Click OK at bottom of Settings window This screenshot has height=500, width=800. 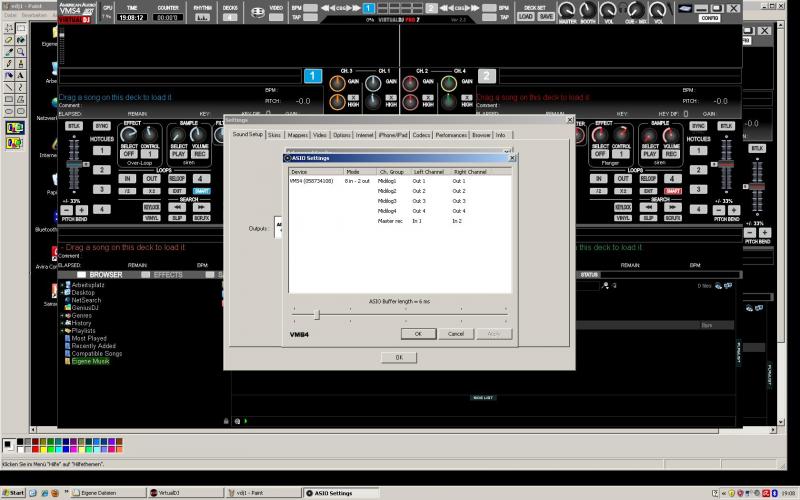coord(399,357)
